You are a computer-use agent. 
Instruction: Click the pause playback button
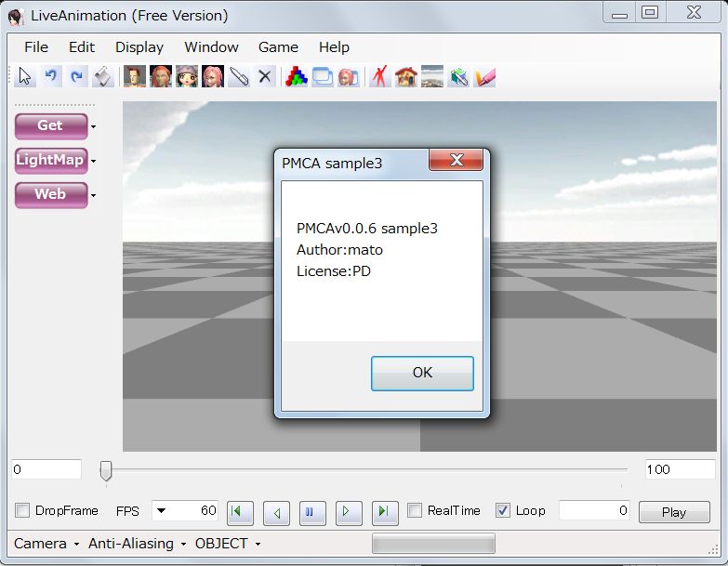pyautogui.click(x=312, y=513)
